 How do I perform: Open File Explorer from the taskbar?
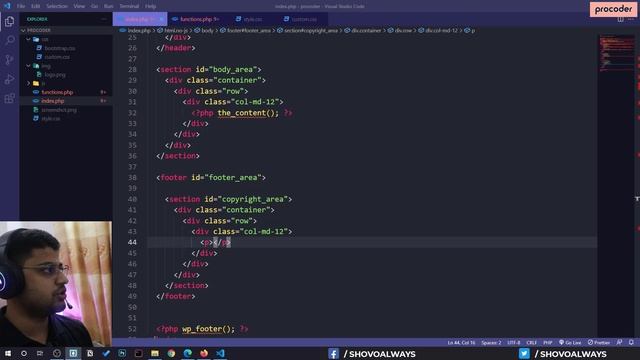pos(155,353)
